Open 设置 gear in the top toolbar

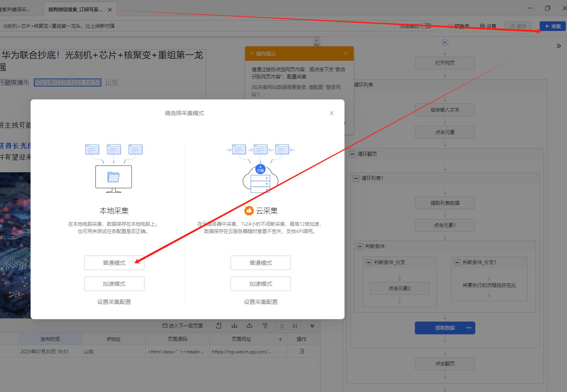pyautogui.click(x=488, y=26)
